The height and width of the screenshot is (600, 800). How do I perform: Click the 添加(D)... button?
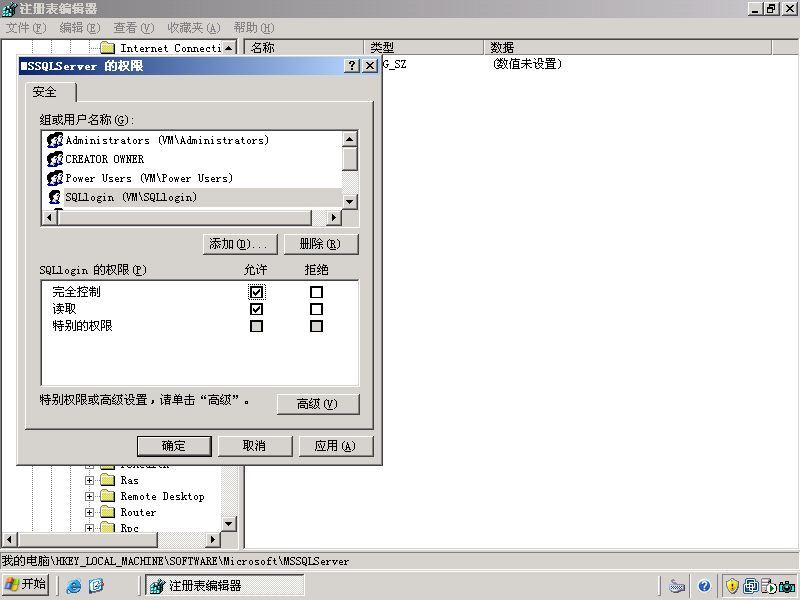click(240, 244)
